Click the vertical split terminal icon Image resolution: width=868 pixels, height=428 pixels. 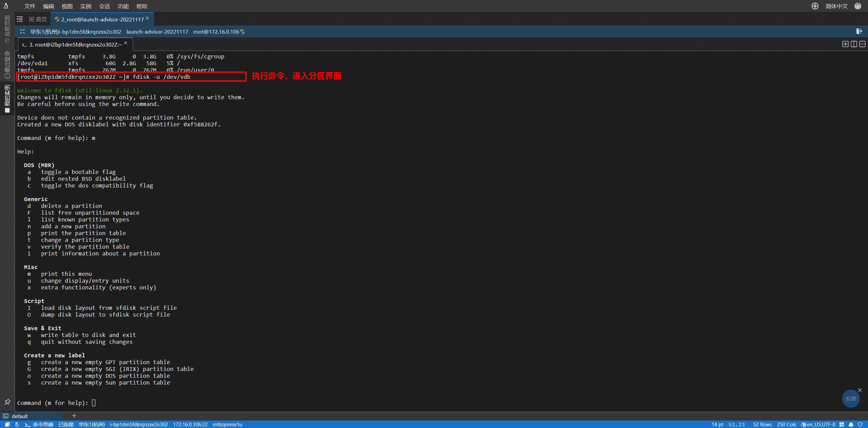pyautogui.click(x=853, y=44)
